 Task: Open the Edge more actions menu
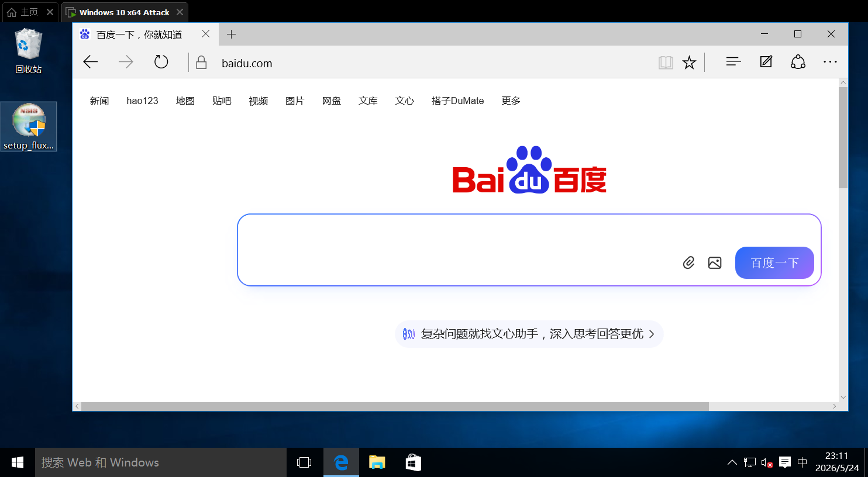pos(830,61)
